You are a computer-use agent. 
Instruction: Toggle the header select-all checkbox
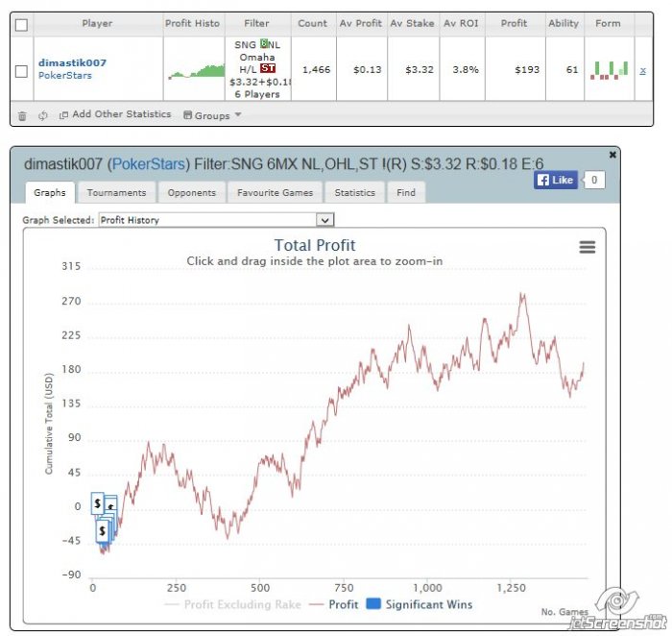(21, 25)
